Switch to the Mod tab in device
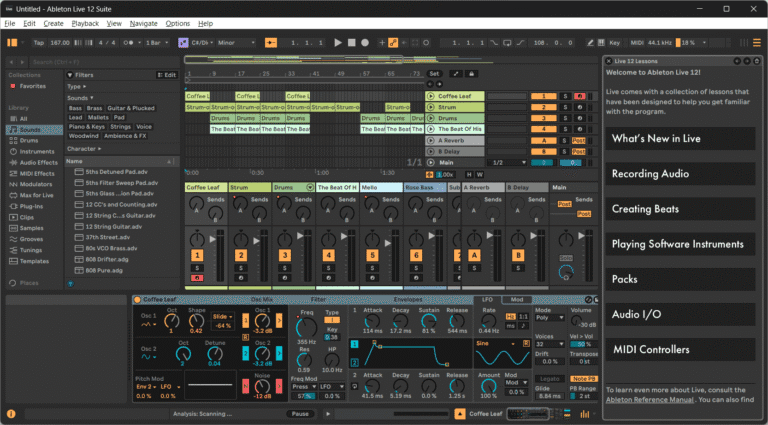The height and width of the screenshot is (425, 768). point(517,300)
